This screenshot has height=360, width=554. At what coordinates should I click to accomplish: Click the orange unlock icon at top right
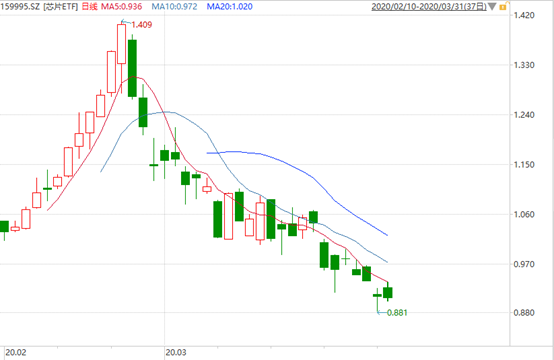pyautogui.click(x=503, y=6)
